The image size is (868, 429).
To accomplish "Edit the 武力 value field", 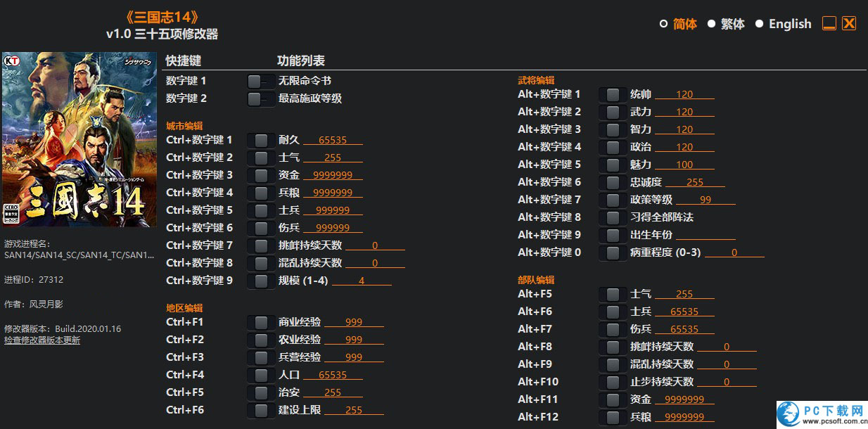I will click(x=684, y=112).
